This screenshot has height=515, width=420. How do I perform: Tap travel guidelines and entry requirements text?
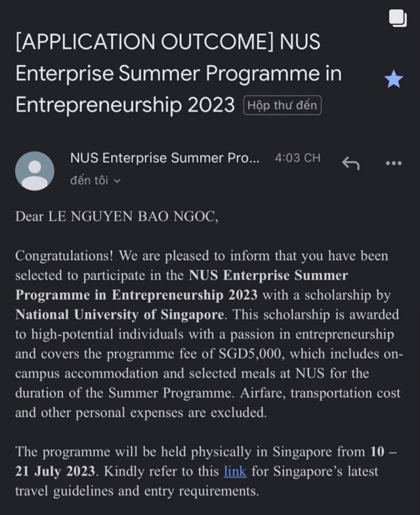[x=136, y=491]
